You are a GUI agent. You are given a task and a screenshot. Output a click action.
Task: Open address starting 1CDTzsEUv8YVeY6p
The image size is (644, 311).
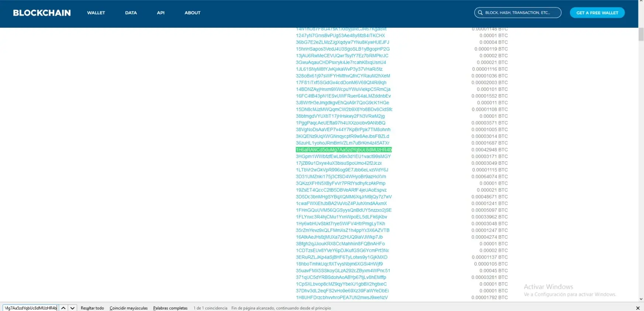click(x=342, y=250)
